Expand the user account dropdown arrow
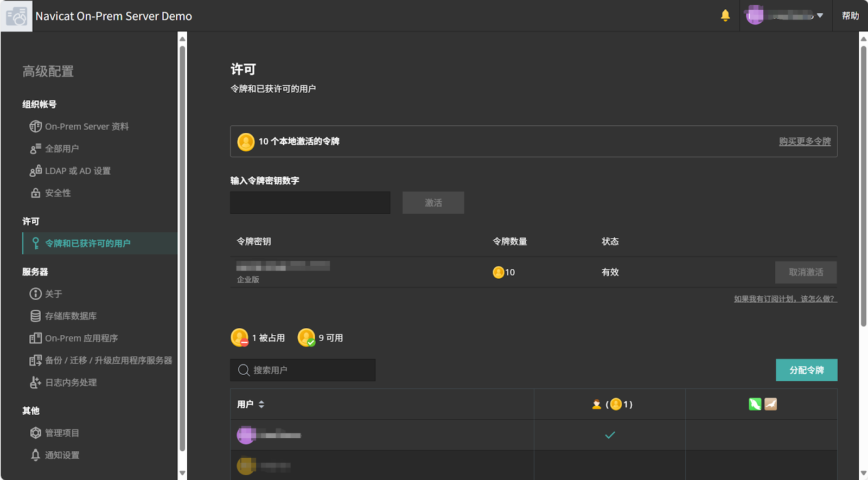The image size is (868, 480). coord(820,16)
